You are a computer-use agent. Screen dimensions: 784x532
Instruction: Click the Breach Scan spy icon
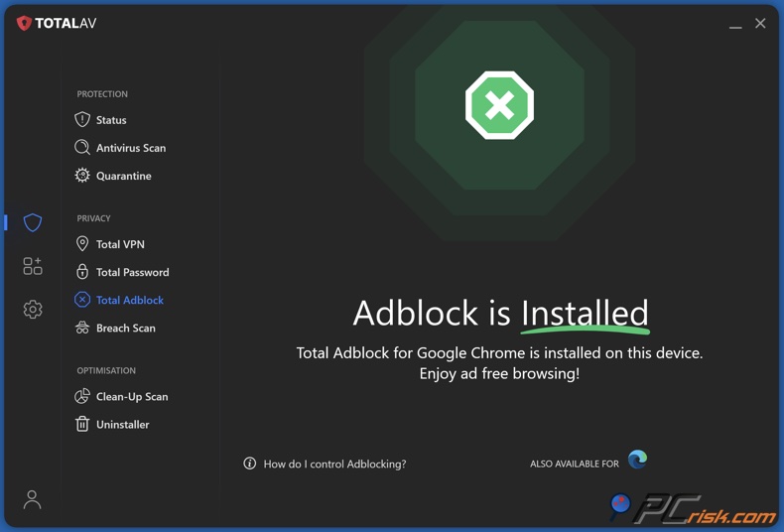click(x=82, y=328)
